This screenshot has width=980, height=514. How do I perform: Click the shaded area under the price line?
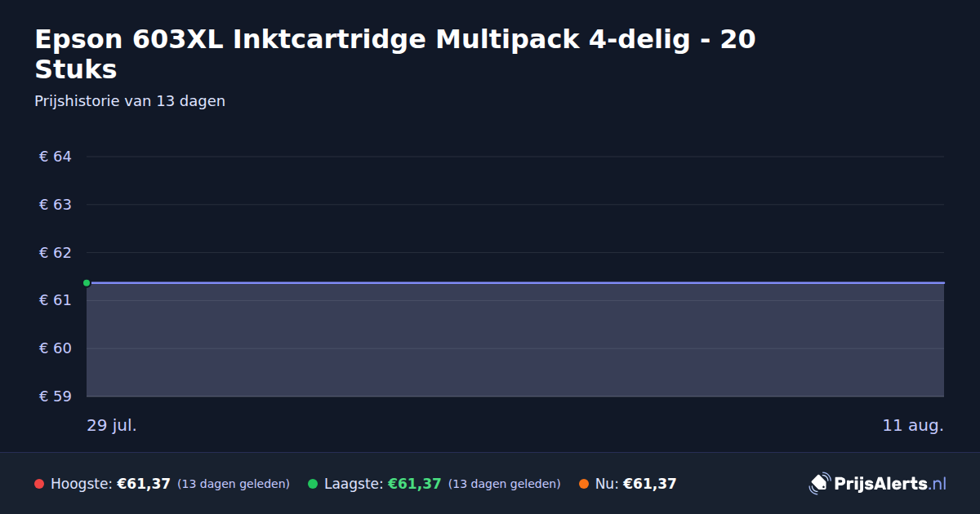(x=515, y=340)
